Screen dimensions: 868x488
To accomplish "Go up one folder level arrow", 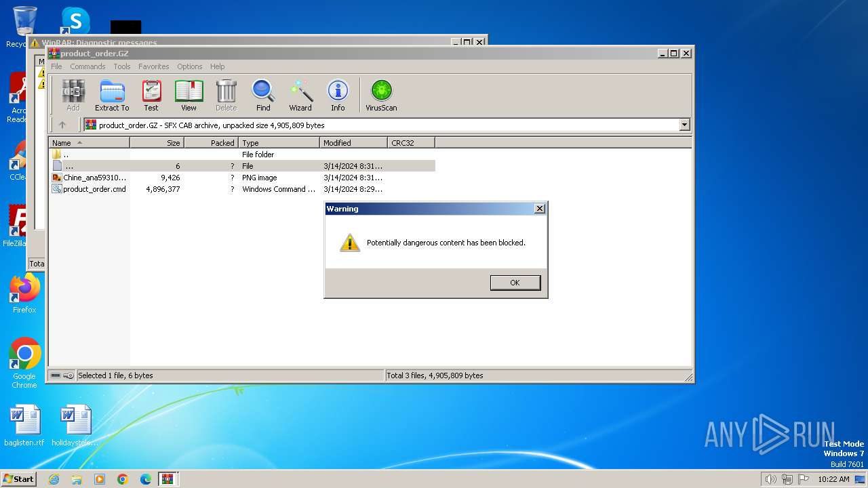I will pyautogui.click(x=62, y=125).
